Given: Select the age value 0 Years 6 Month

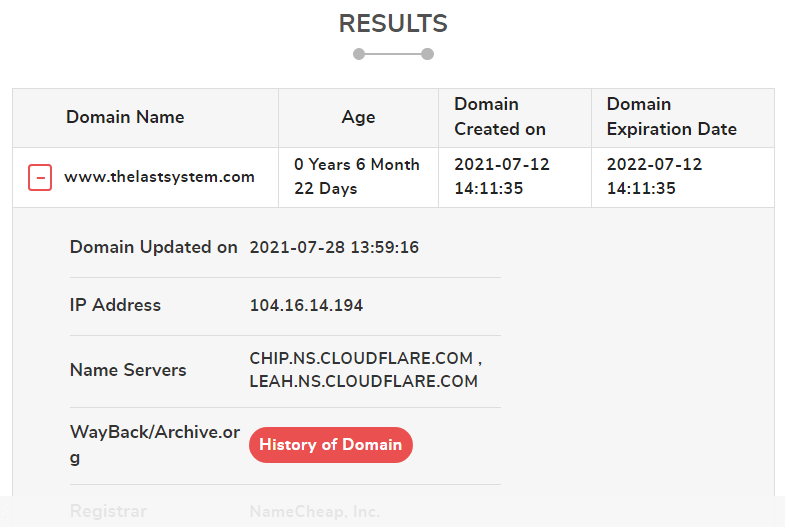Looking at the screenshot, I should 357,164.
